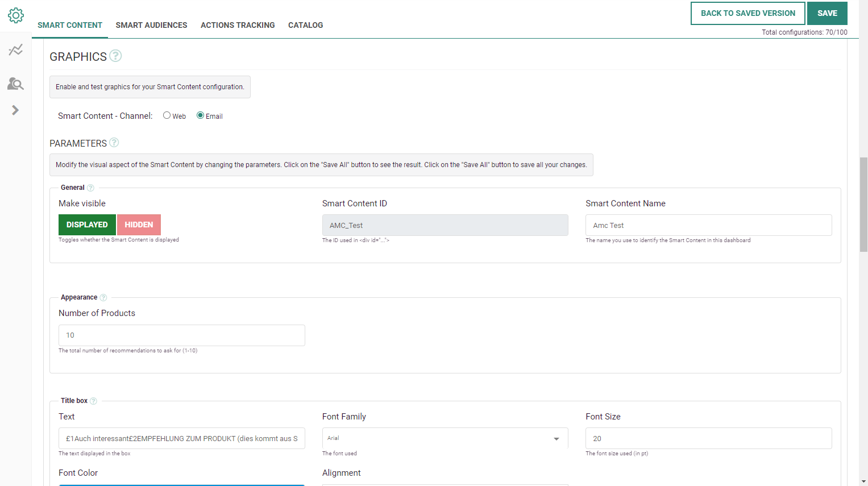Viewport: 868px width, 486px height.
Task: Open the analytics chart icon in sidebar
Action: (16, 50)
